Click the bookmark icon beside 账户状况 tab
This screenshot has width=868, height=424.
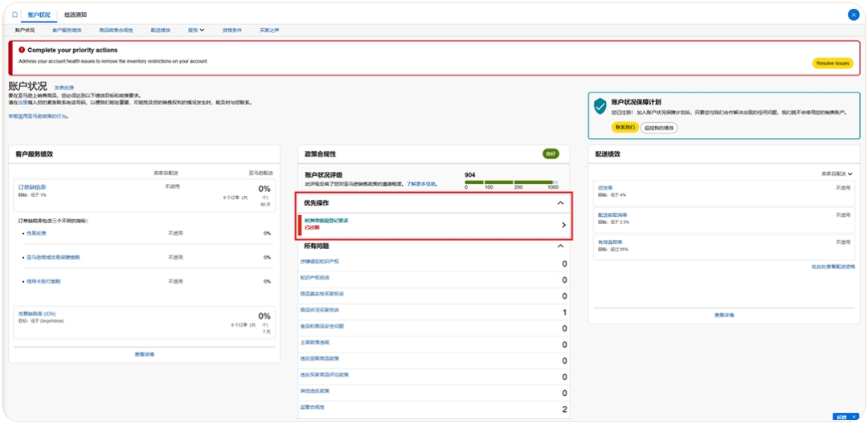[15, 15]
